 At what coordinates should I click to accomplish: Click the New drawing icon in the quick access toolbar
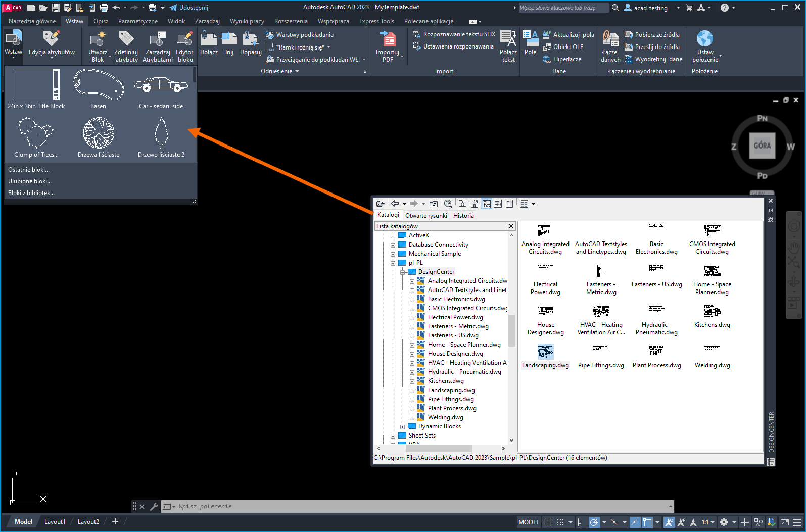coord(31,8)
